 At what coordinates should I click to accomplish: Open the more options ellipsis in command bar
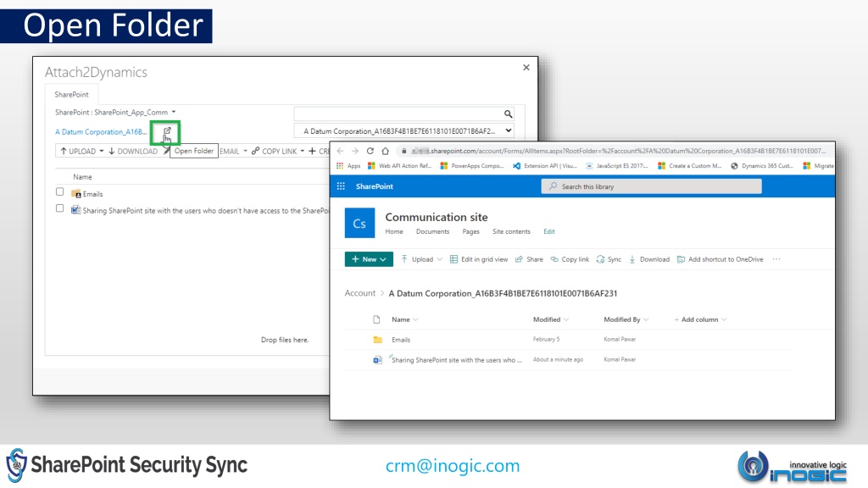(776, 259)
